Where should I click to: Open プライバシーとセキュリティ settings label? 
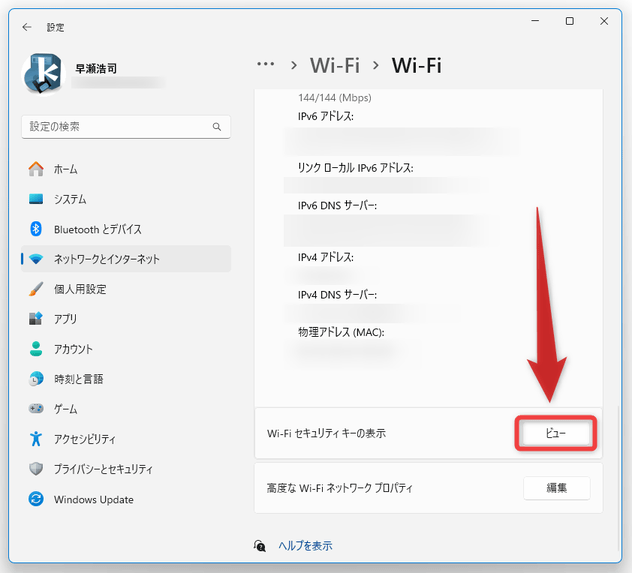pyautogui.click(x=104, y=469)
